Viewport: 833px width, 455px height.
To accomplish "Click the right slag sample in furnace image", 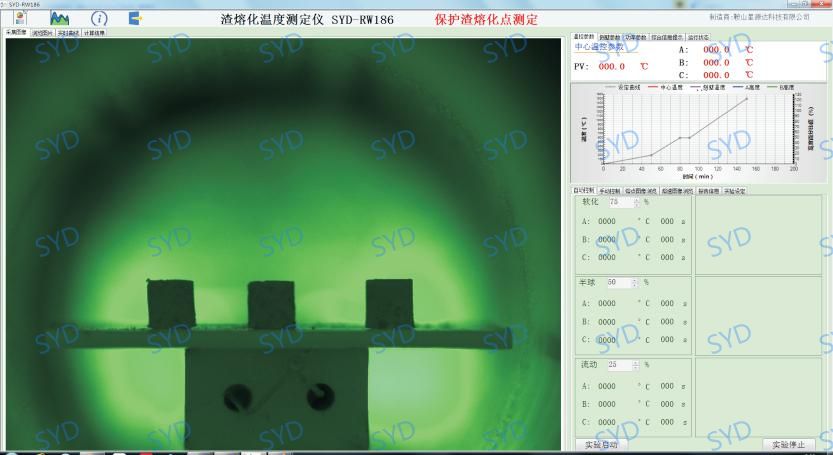I will click(x=389, y=304).
